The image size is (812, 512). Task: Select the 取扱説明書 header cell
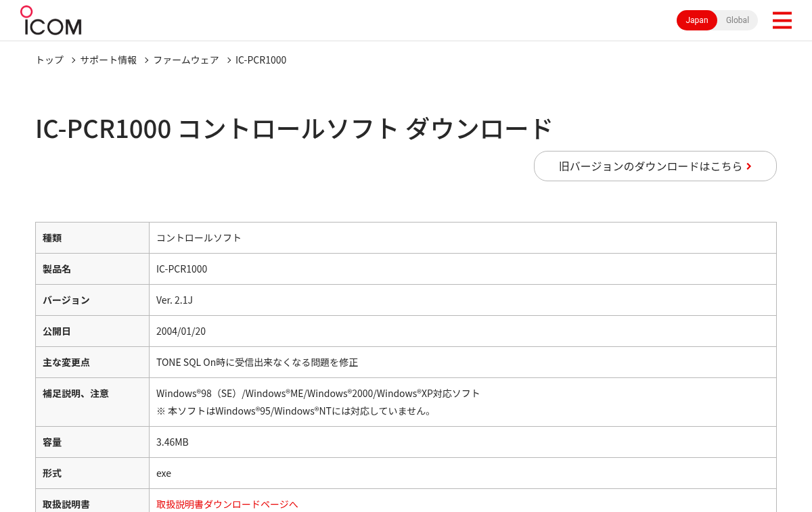[92, 501]
